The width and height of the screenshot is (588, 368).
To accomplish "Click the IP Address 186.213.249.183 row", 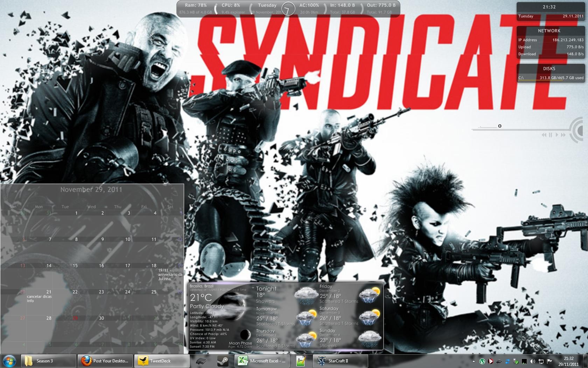I will pyautogui.click(x=551, y=40).
